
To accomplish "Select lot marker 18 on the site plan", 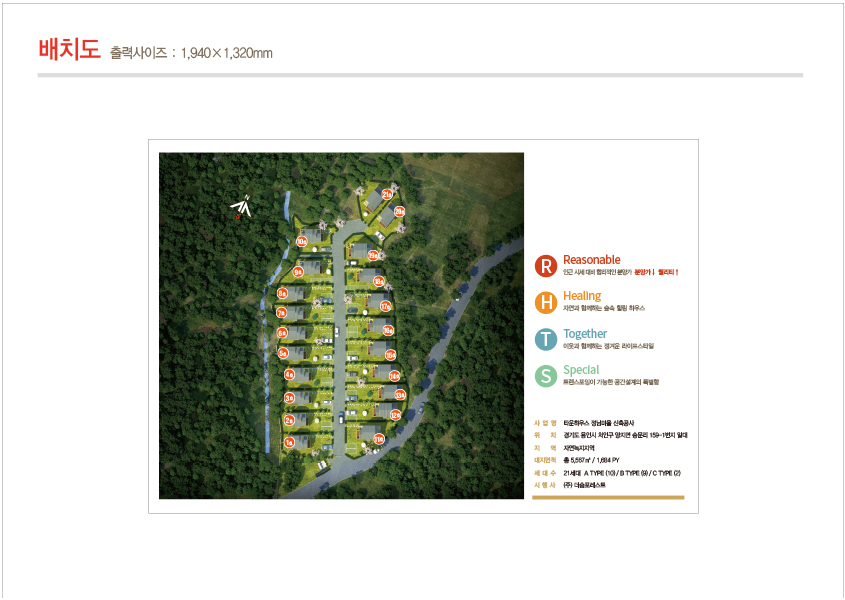I will pyautogui.click(x=379, y=281).
